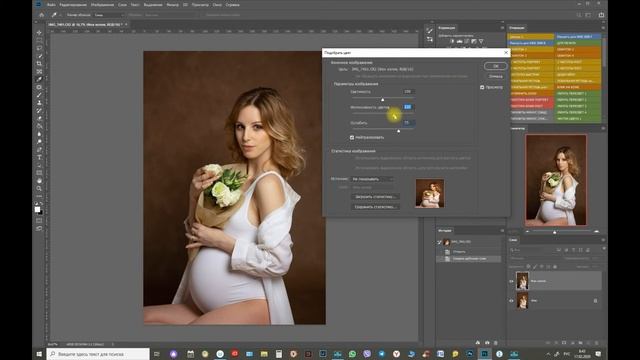Open Слои panel flyout menu
The height and width of the screenshot is (360, 640).
(x=603, y=240)
